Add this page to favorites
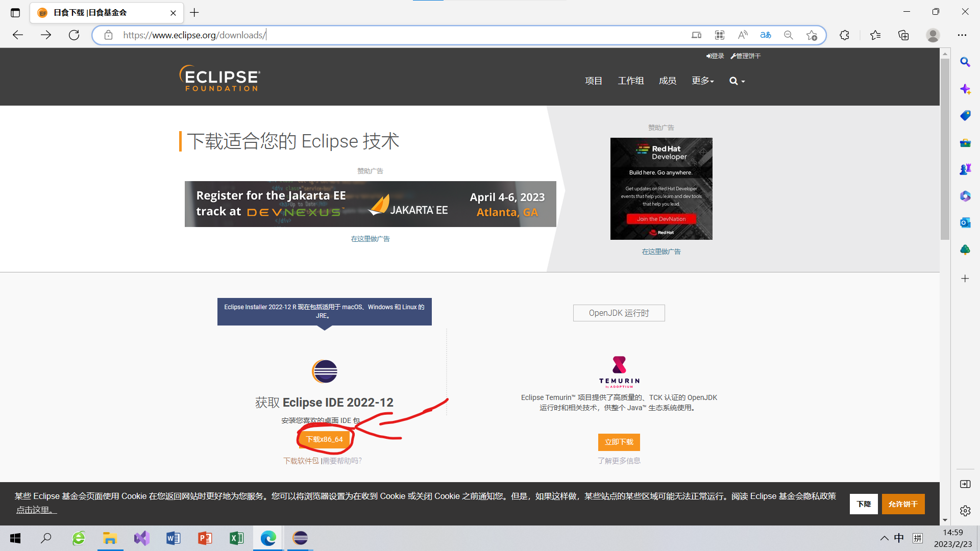 [x=812, y=35]
